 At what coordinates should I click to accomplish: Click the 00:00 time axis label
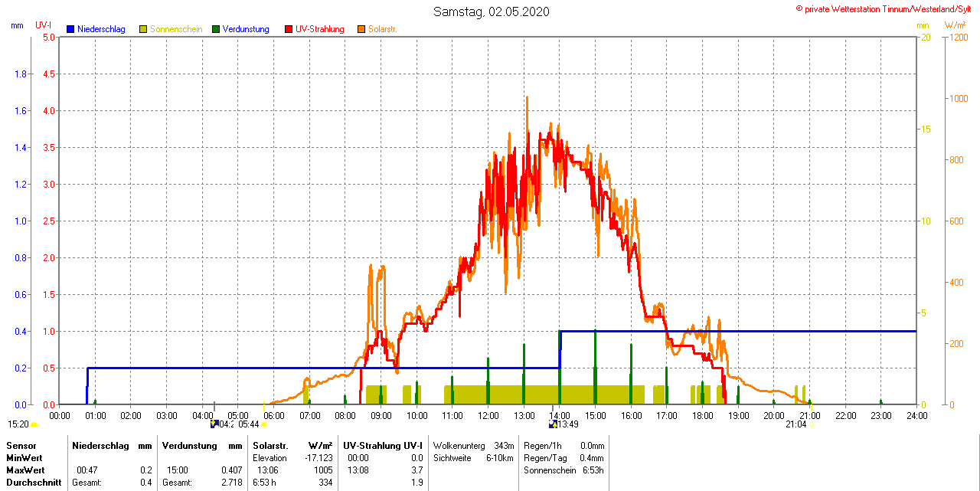point(59,415)
